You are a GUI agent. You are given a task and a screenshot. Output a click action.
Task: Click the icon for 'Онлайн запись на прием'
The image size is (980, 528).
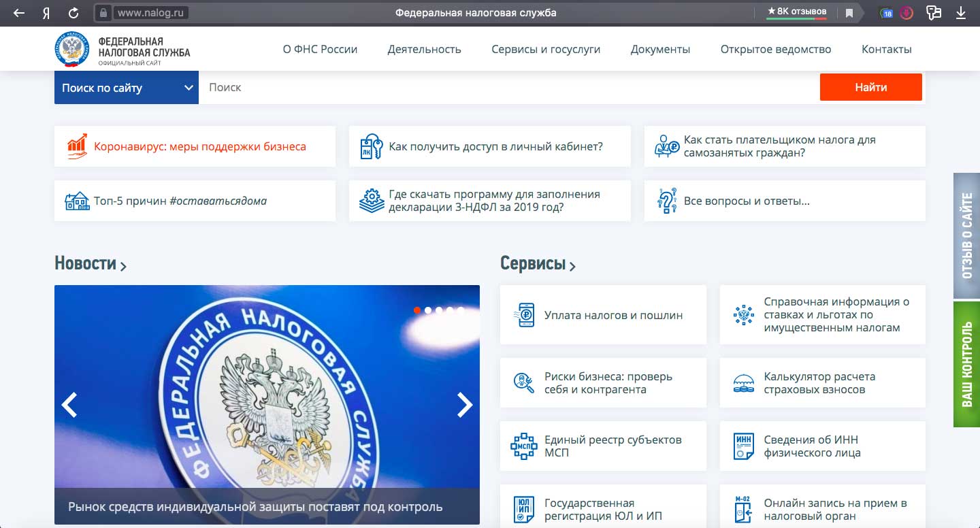(744, 510)
